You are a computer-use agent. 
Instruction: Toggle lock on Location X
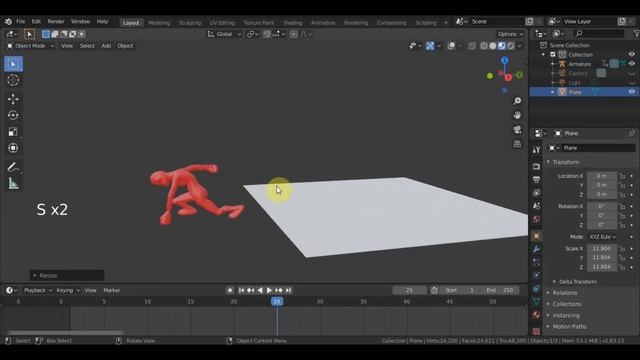[622, 176]
